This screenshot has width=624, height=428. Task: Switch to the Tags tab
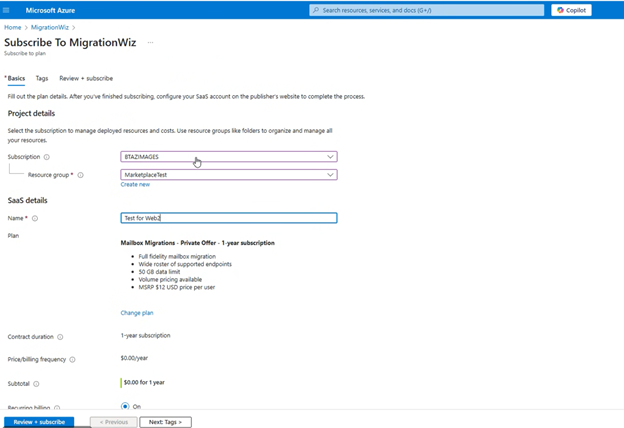click(42, 78)
